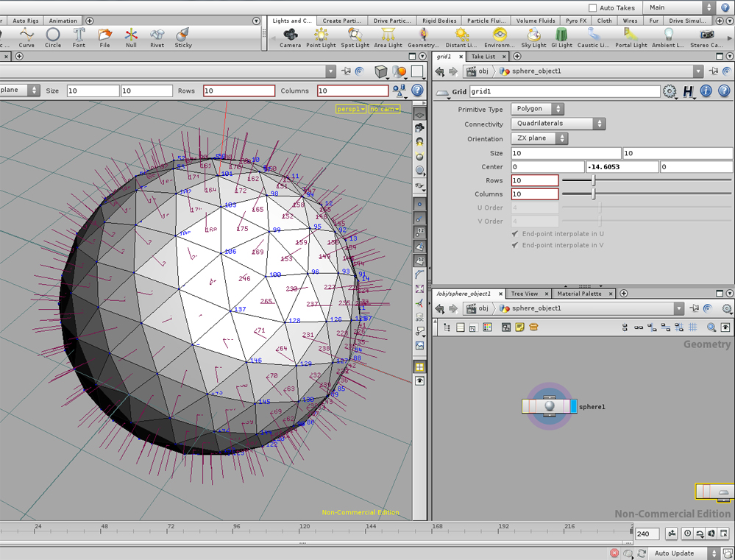Create a Point Light
Viewport: 735px width, 560px height.
tap(321, 38)
